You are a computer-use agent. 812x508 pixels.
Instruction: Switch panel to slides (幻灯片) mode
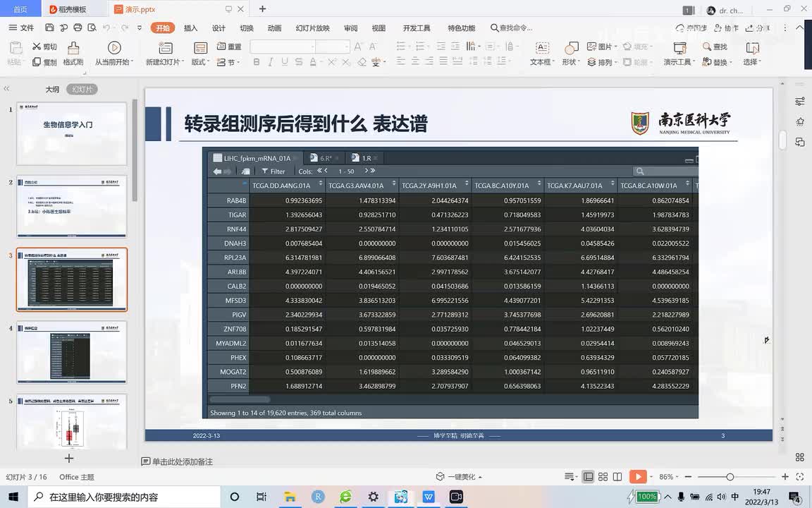[x=82, y=89]
